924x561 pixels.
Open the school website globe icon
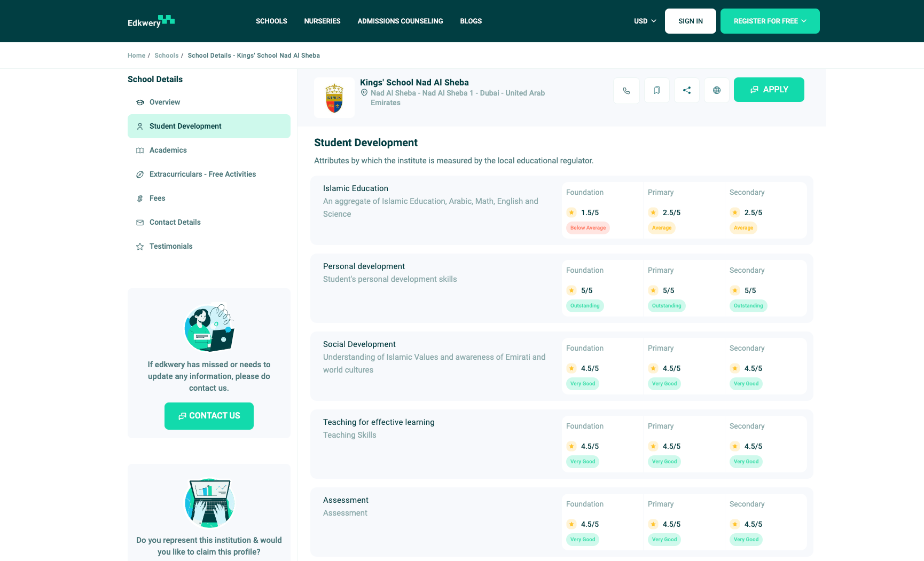pos(717,90)
